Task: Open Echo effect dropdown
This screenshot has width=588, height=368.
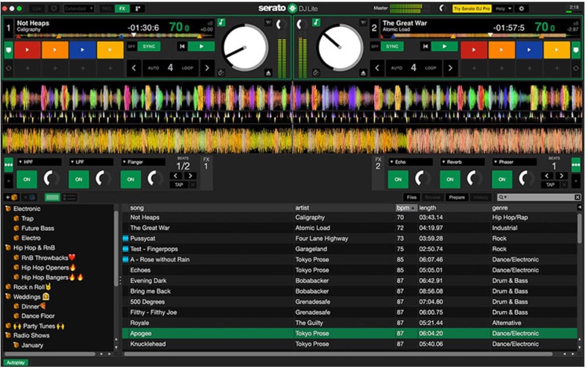Action: point(410,162)
